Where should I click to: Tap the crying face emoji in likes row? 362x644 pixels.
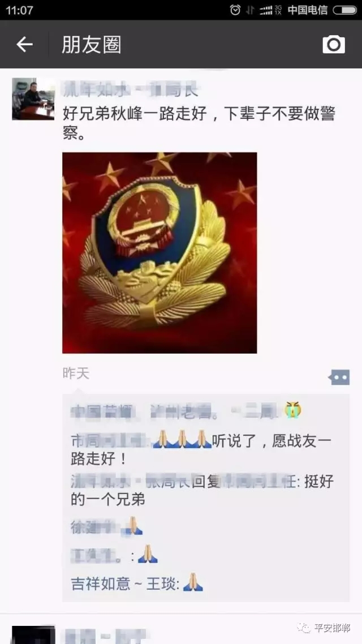293,410
